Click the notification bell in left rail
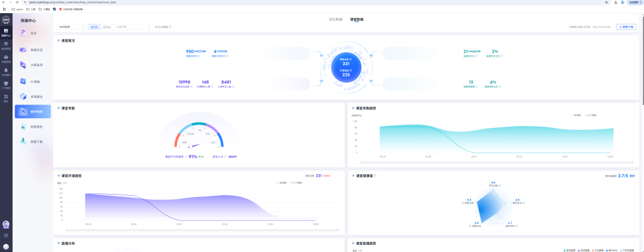Screen dimensions: 644x252 6,70
